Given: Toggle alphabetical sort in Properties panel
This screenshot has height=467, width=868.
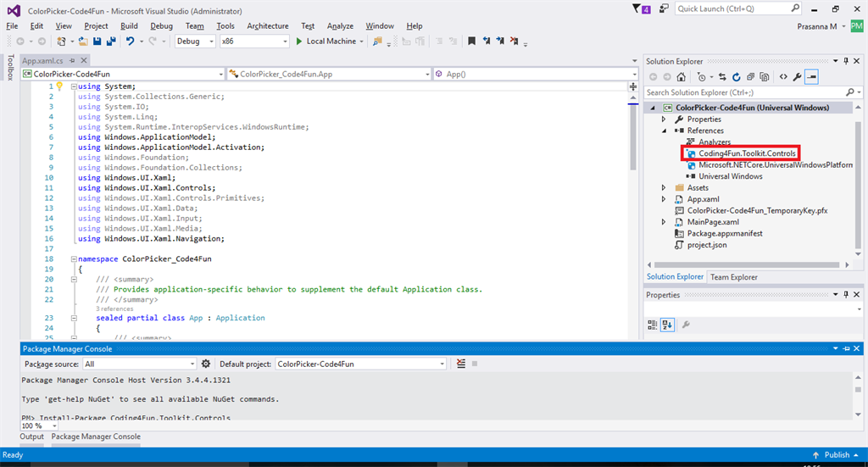Looking at the screenshot, I should pos(667,324).
